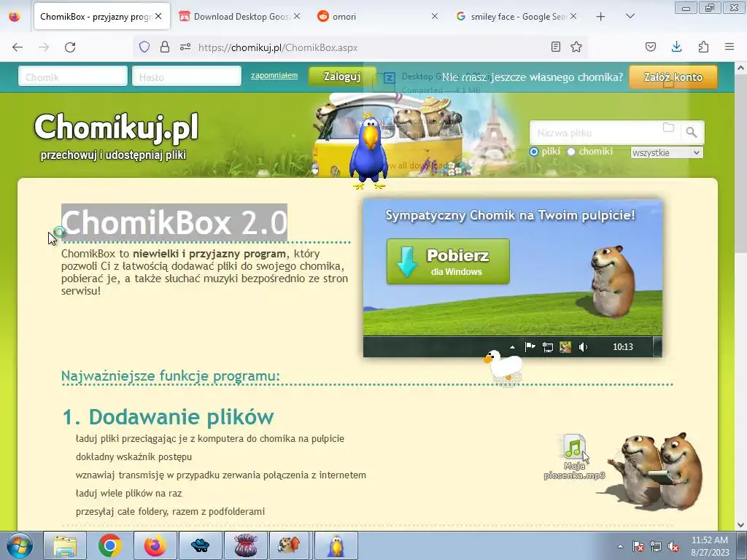Image resolution: width=747 pixels, height=560 pixels.
Task: Click the Załóż konto button
Action: (x=673, y=77)
